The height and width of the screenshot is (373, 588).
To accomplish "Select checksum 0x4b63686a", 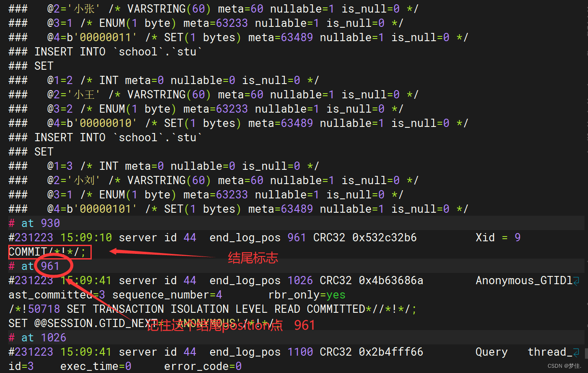I will (x=391, y=281).
